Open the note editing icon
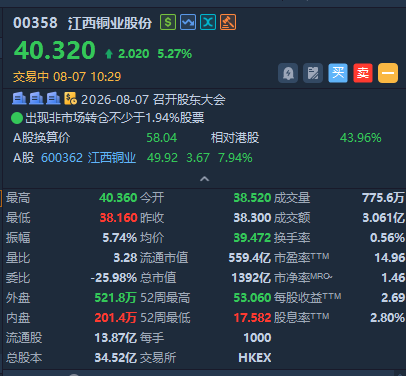 pyautogui.click(x=313, y=73)
